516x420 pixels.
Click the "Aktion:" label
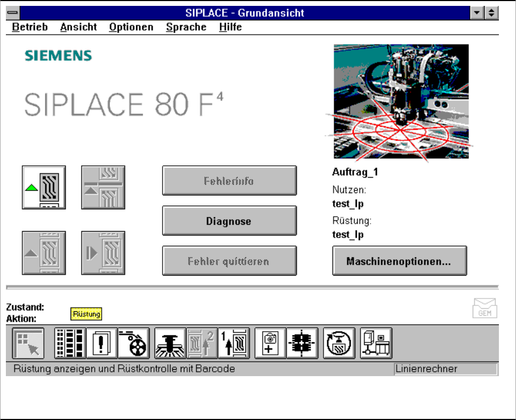[21, 319]
